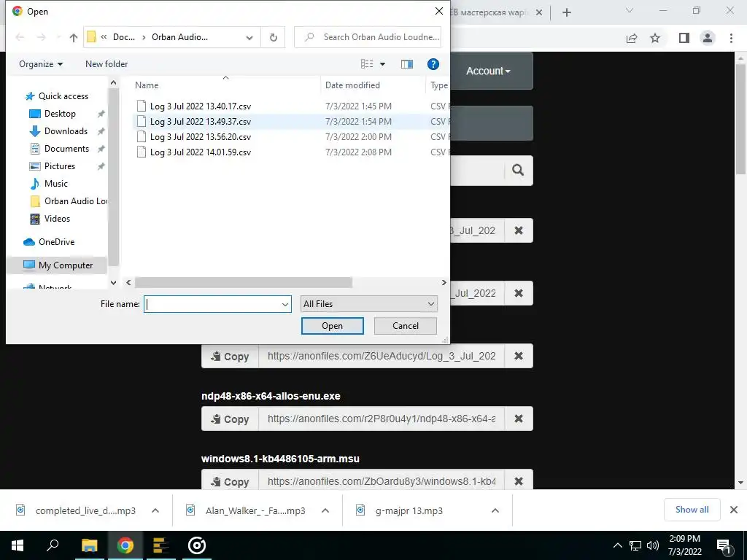Viewport: 747px width, 560px height.
Task: Bookmark this page star icon
Action: (655, 38)
